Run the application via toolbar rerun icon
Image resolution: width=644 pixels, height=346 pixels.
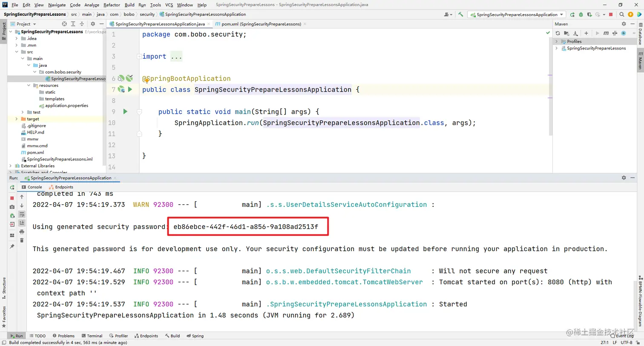[572, 14]
